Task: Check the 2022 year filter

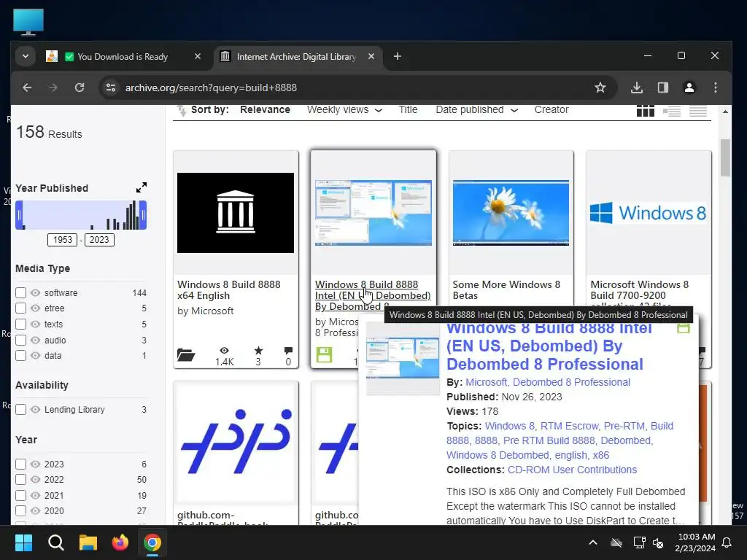Action: tap(20, 480)
